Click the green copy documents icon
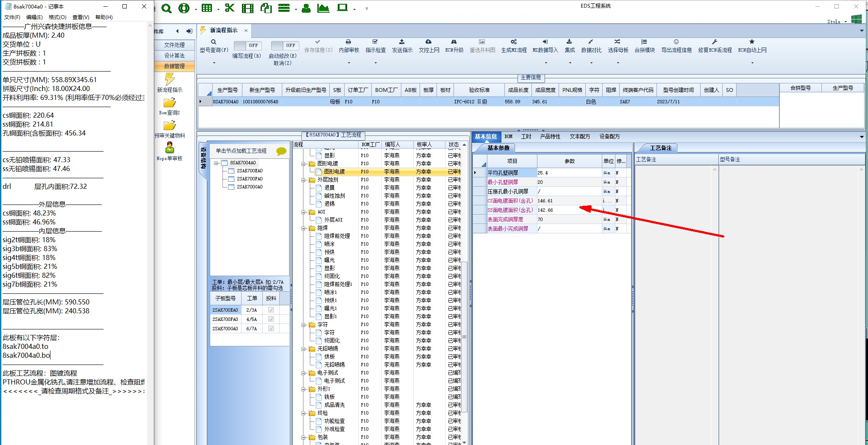The height and width of the screenshot is (445, 868). pos(266,8)
